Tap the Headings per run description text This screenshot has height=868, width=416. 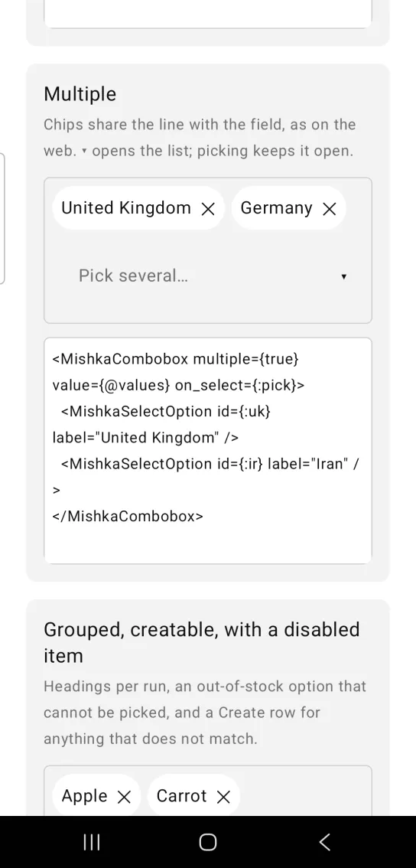205,713
